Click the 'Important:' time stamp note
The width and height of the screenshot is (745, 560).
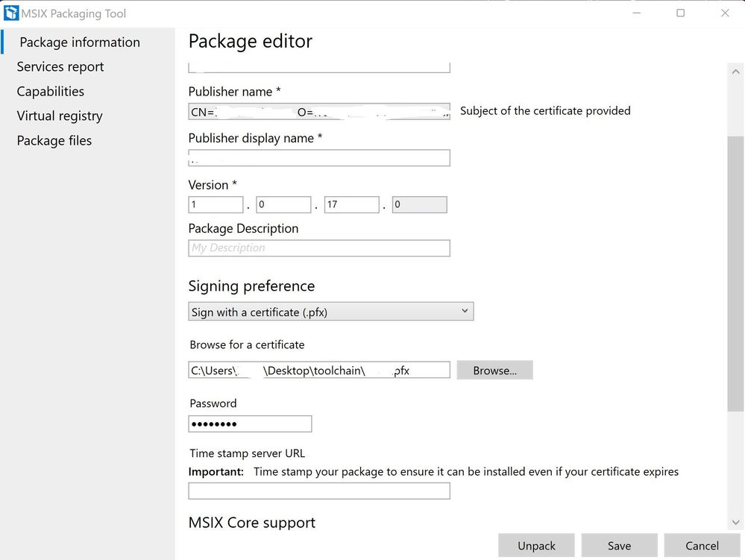click(x=433, y=472)
